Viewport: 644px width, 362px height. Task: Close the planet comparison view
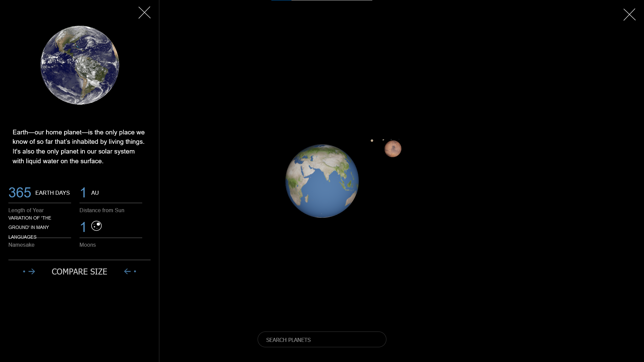[x=630, y=15]
